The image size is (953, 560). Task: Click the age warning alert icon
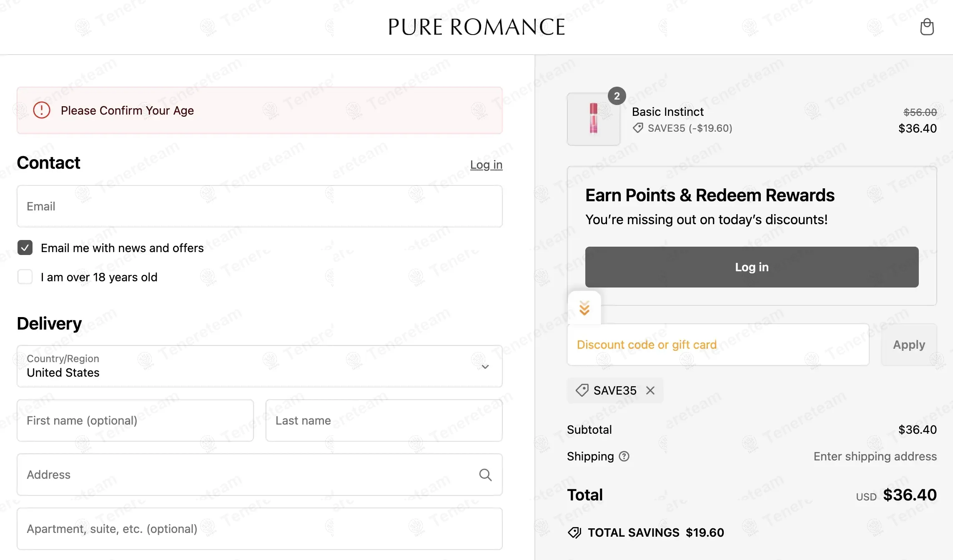[x=42, y=110]
